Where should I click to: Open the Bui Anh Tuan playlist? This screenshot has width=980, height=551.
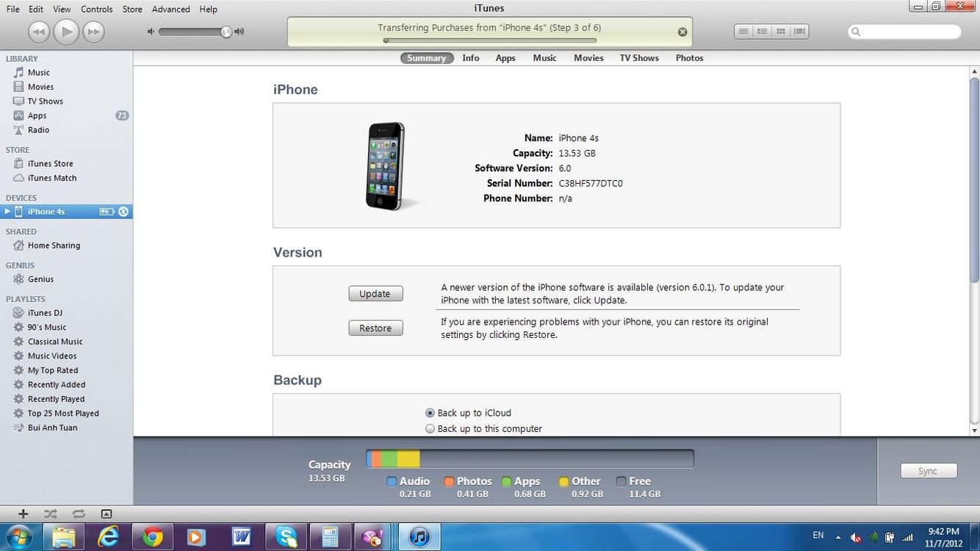(52, 428)
